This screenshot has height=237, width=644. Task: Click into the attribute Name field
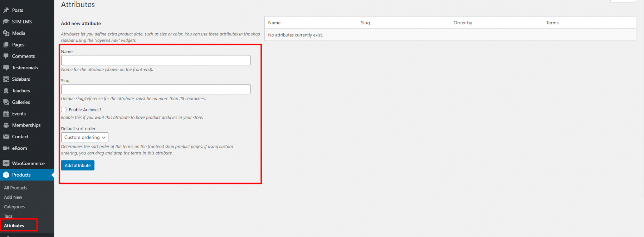pyautogui.click(x=156, y=60)
